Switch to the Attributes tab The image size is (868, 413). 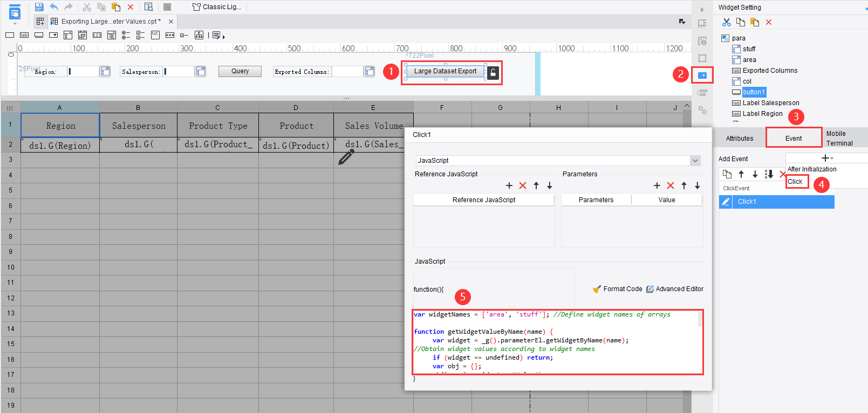pos(739,139)
